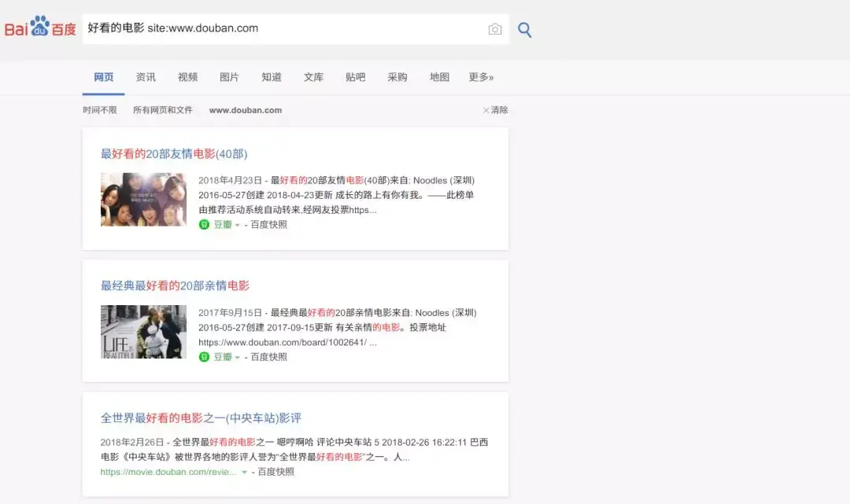Click the magnifier icon to search

[524, 28]
